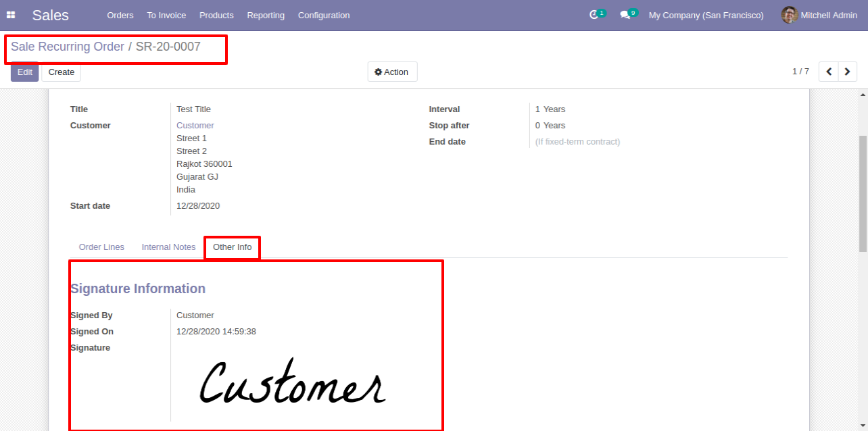This screenshot has width=868, height=431.
Task: Open the Configuration menu
Action: point(324,15)
